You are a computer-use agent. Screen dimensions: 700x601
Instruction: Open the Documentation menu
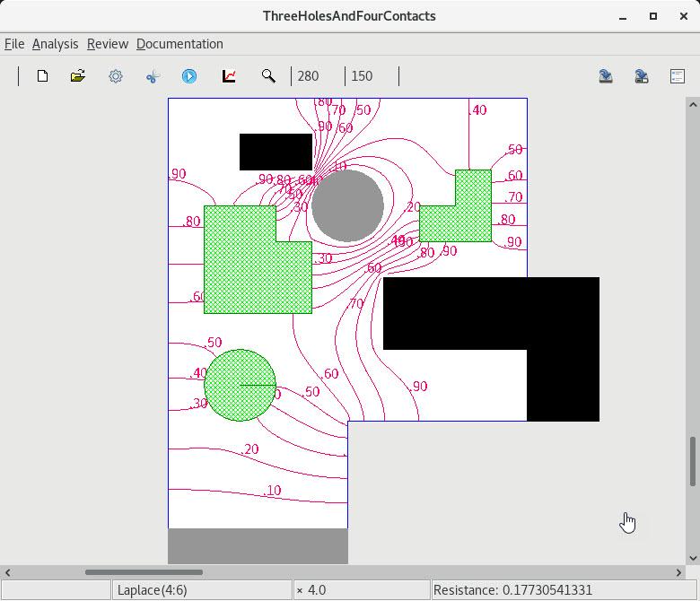[x=179, y=44]
